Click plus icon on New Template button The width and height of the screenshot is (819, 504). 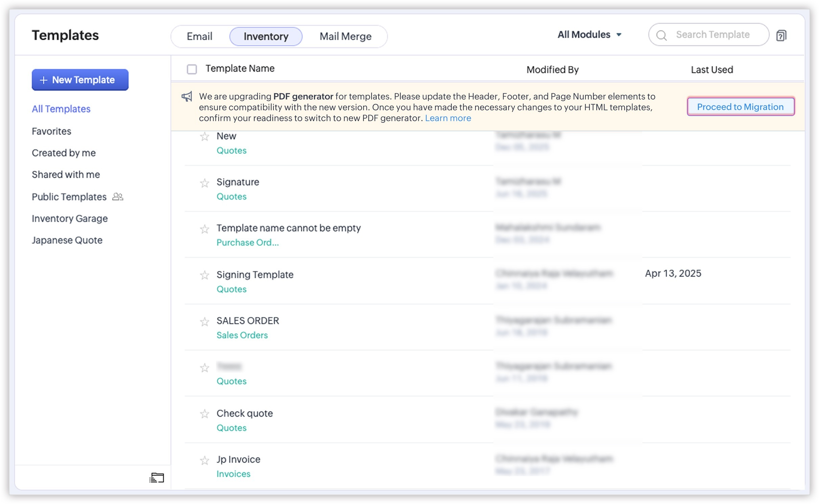(43, 80)
